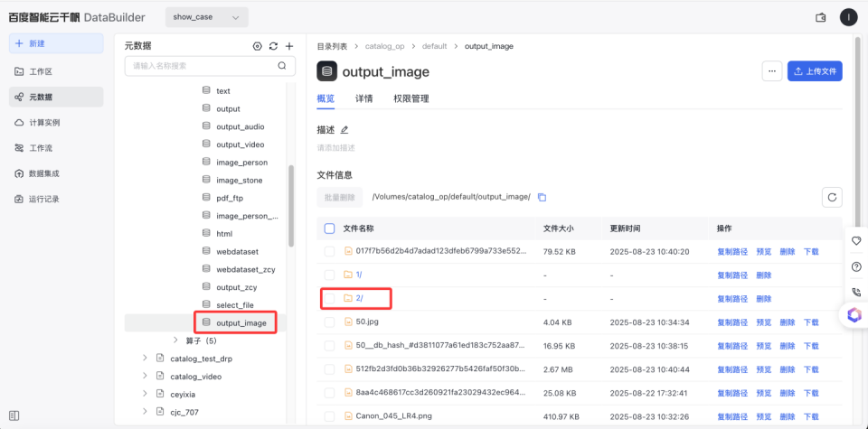The image size is (868, 429).
Task: Delete the 512fb2d3fd0b file row
Action: pos(788,368)
